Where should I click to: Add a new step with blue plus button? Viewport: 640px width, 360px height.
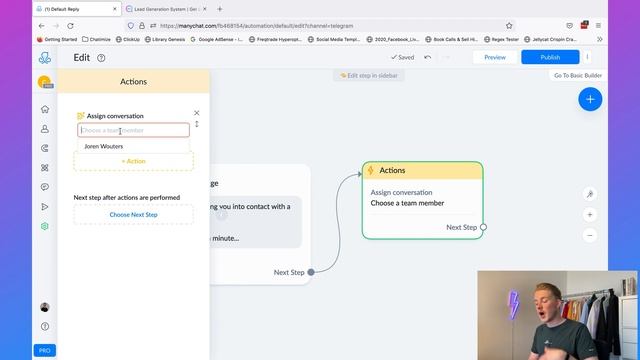pos(590,99)
